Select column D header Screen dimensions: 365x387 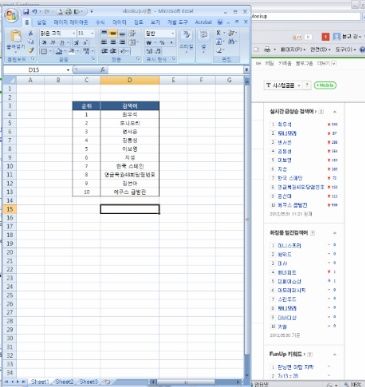pyautogui.click(x=130, y=80)
